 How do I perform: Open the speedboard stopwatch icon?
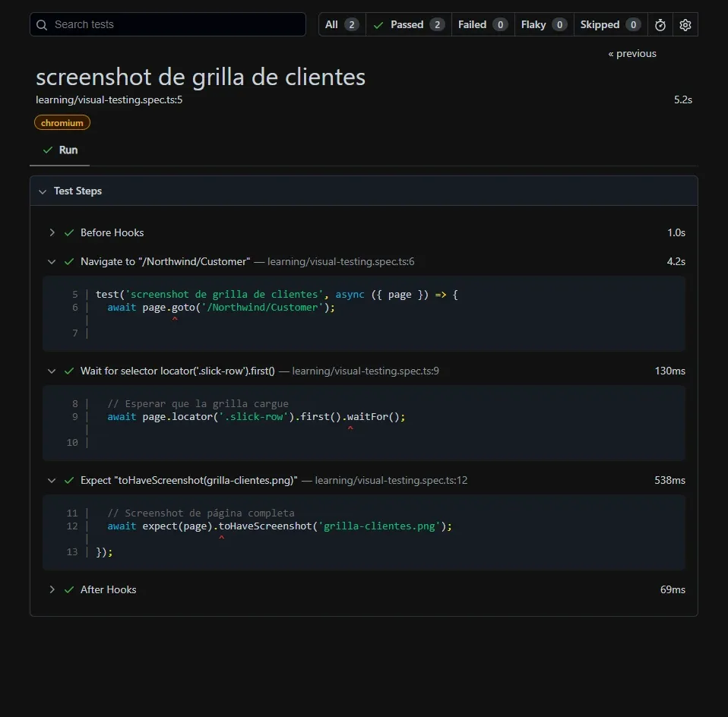[x=660, y=25]
